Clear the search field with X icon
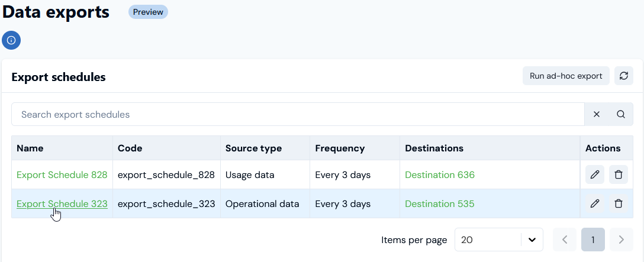The image size is (644, 262). [x=597, y=114]
